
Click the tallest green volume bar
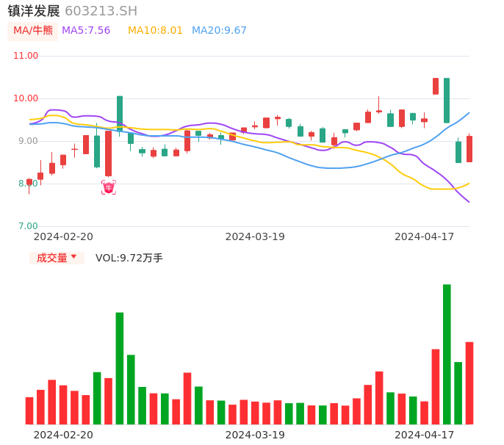tap(447, 354)
